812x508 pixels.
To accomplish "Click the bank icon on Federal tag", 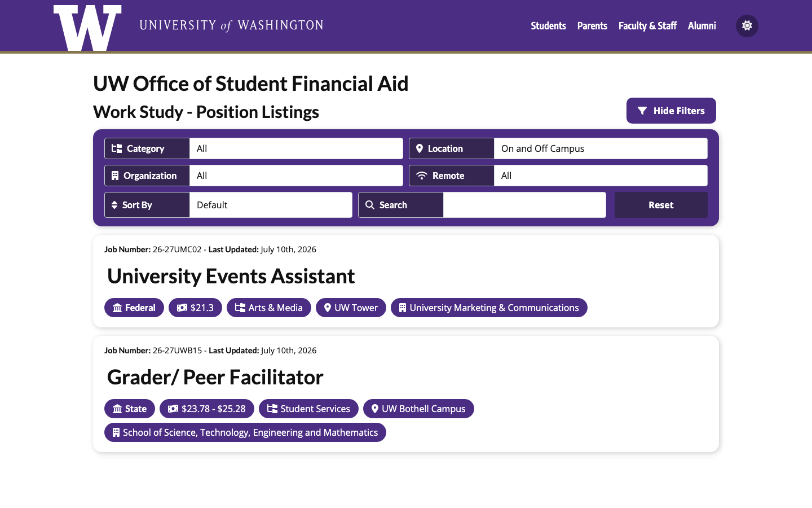I will click(x=117, y=308).
